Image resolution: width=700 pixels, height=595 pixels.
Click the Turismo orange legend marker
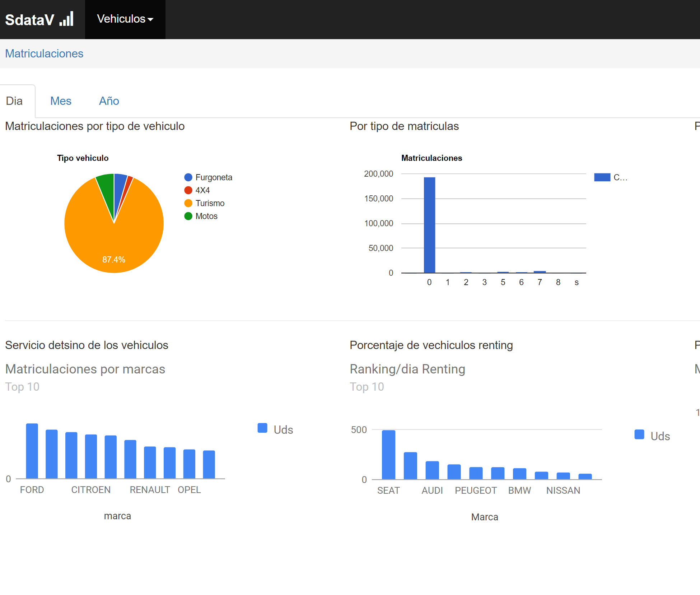coord(188,203)
